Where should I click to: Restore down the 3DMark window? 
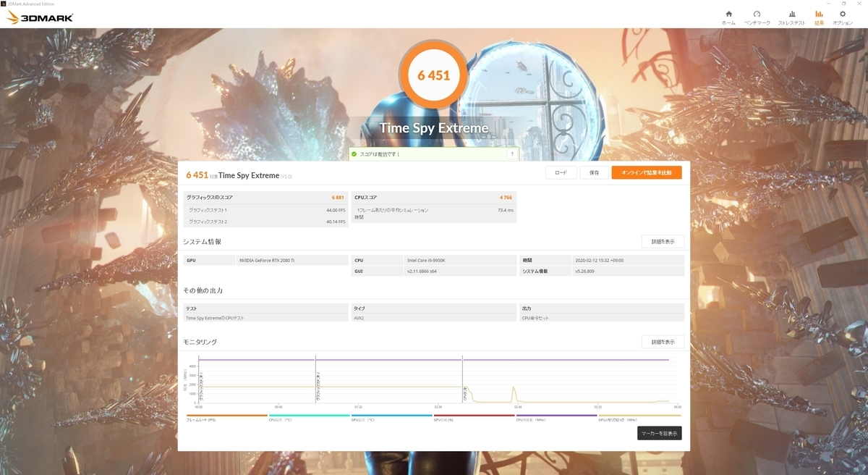pyautogui.click(x=843, y=4)
